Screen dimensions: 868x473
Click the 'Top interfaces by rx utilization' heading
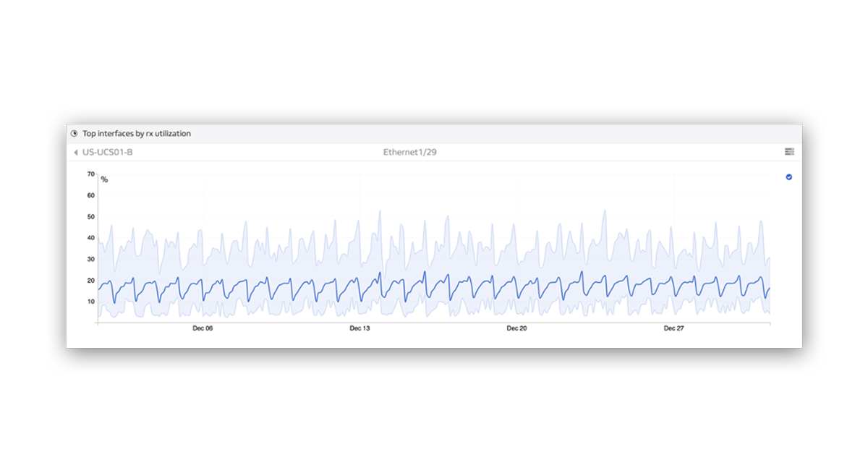tap(137, 134)
